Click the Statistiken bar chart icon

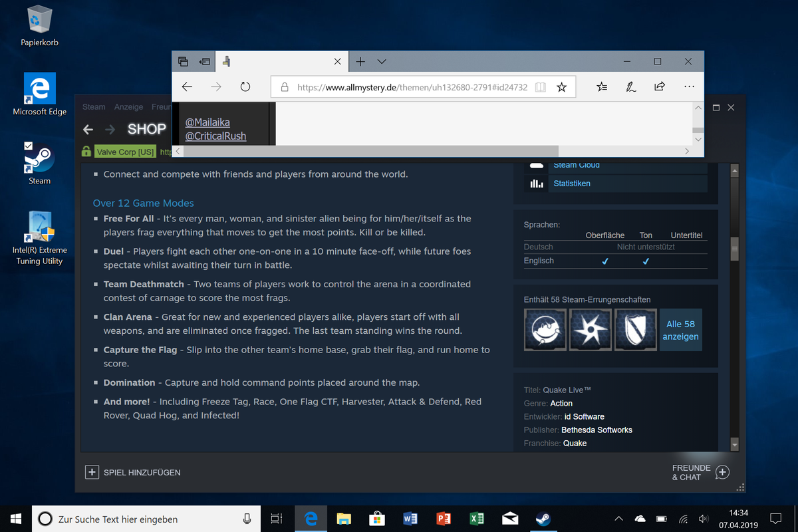(537, 184)
